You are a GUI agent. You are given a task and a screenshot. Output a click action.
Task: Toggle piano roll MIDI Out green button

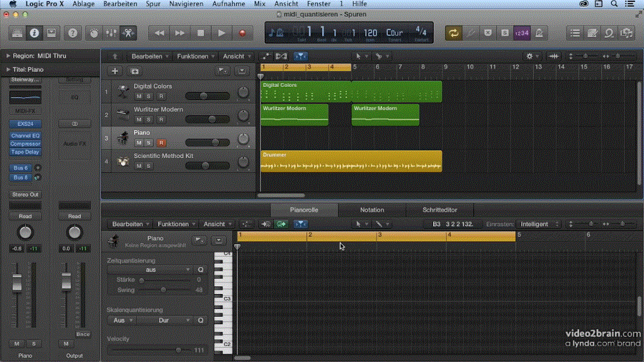coord(281,224)
